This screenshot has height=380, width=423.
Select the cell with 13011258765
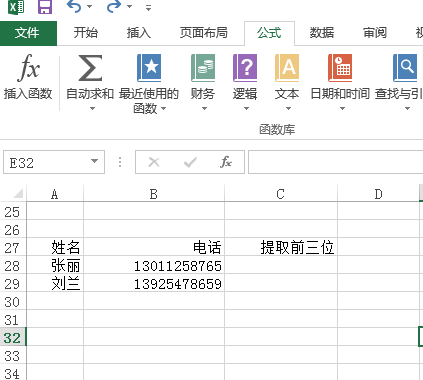154,265
